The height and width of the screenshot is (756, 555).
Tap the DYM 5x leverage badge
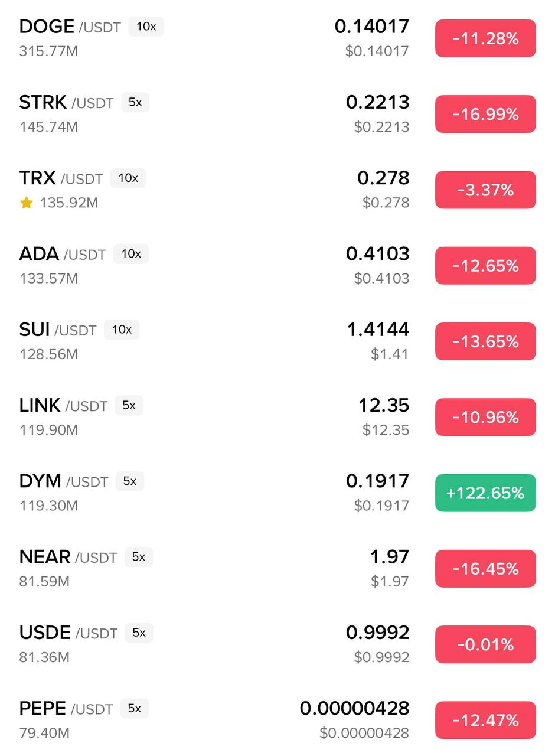[130, 481]
